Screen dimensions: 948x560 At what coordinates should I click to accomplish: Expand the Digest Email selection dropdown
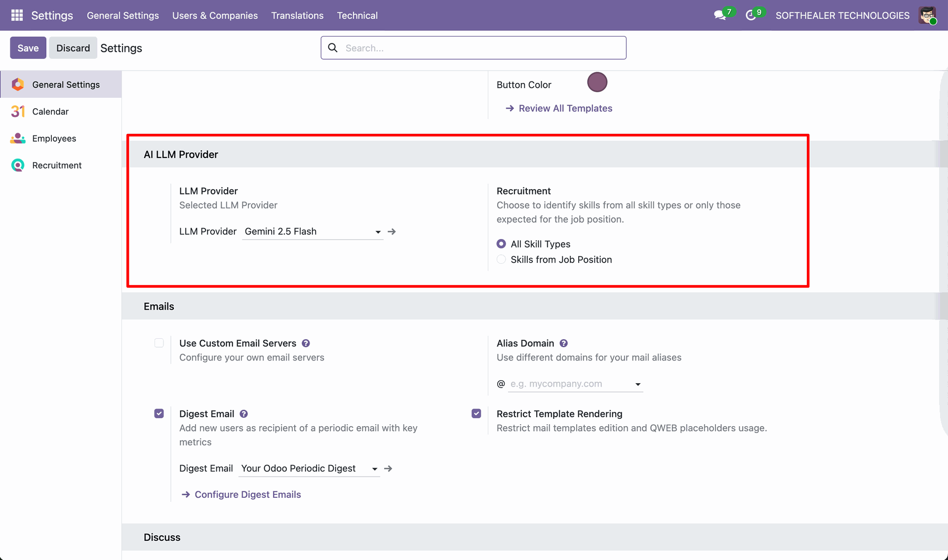point(374,469)
